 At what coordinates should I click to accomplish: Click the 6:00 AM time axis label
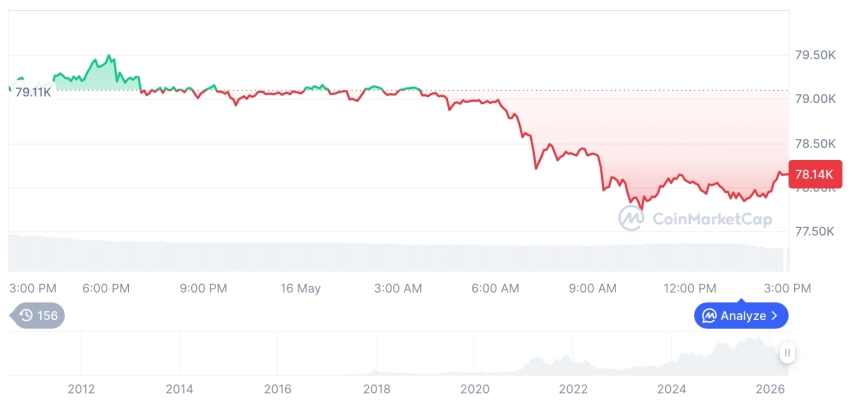495,288
